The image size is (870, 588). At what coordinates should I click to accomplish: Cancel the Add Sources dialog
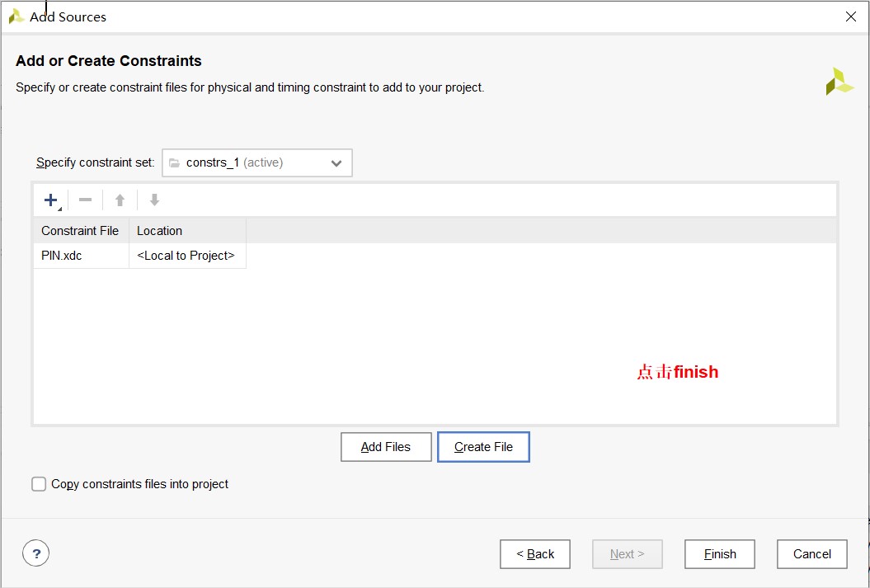coord(811,554)
